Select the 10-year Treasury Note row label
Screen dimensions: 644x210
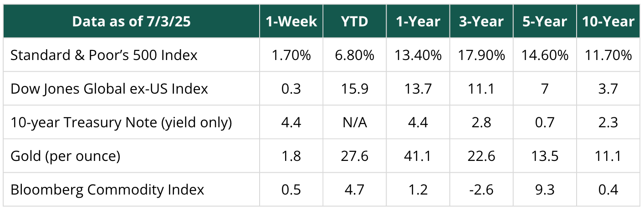121,122
